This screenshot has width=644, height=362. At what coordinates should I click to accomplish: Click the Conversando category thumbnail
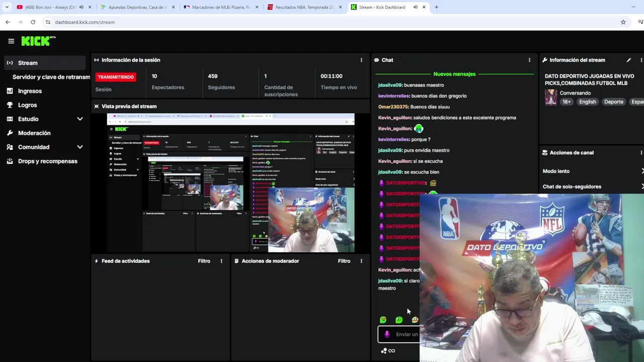pos(551,97)
